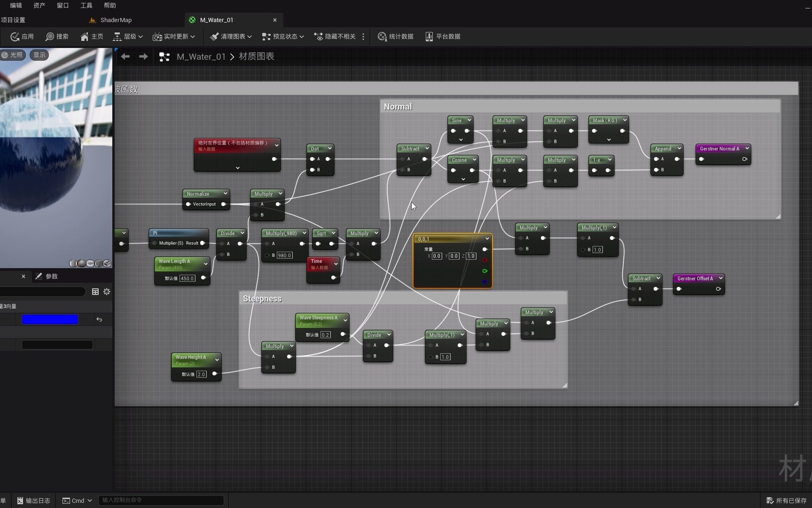The width and height of the screenshot is (812, 508).
Task: Click the Wave Height A default value field
Action: (x=201, y=374)
